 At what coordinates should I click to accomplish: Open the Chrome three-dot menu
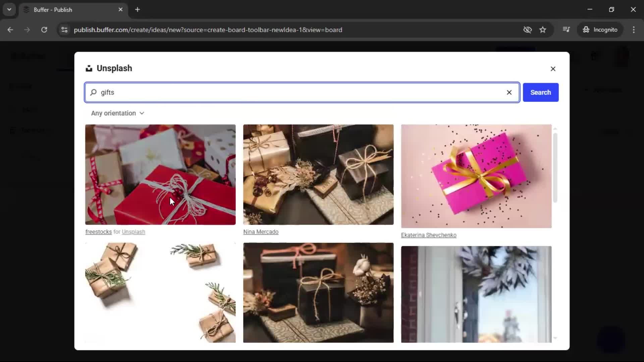coord(634,29)
